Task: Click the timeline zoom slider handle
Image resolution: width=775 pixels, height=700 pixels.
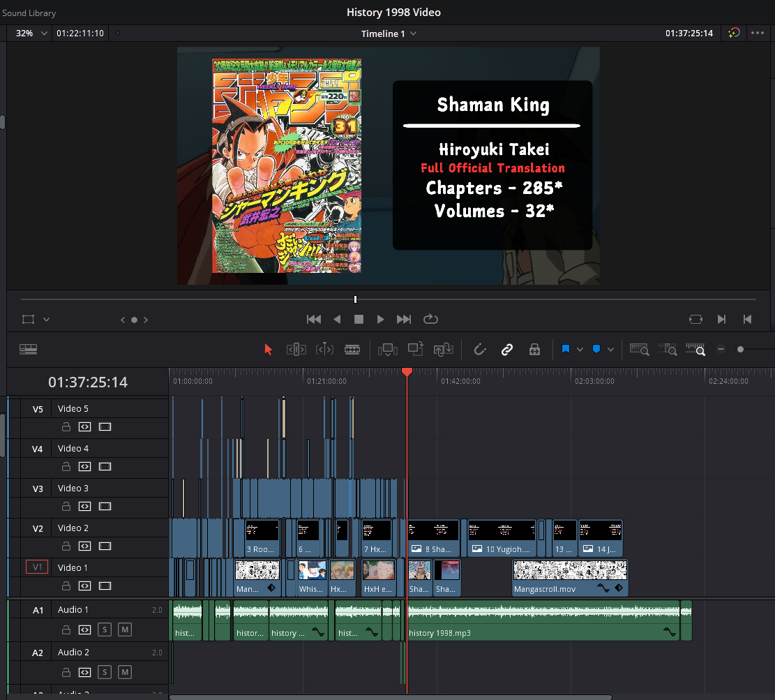Action: (x=740, y=350)
